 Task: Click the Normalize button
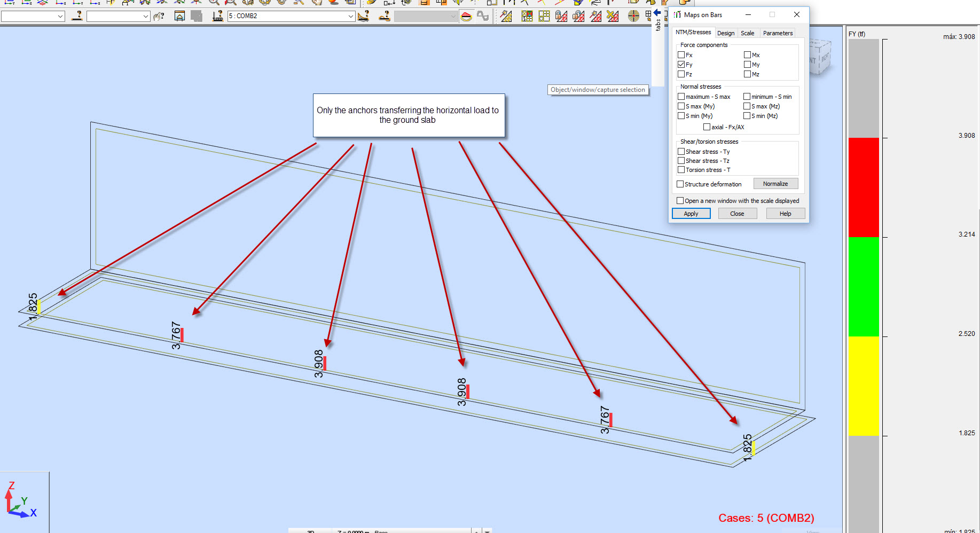tap(775, 183)
